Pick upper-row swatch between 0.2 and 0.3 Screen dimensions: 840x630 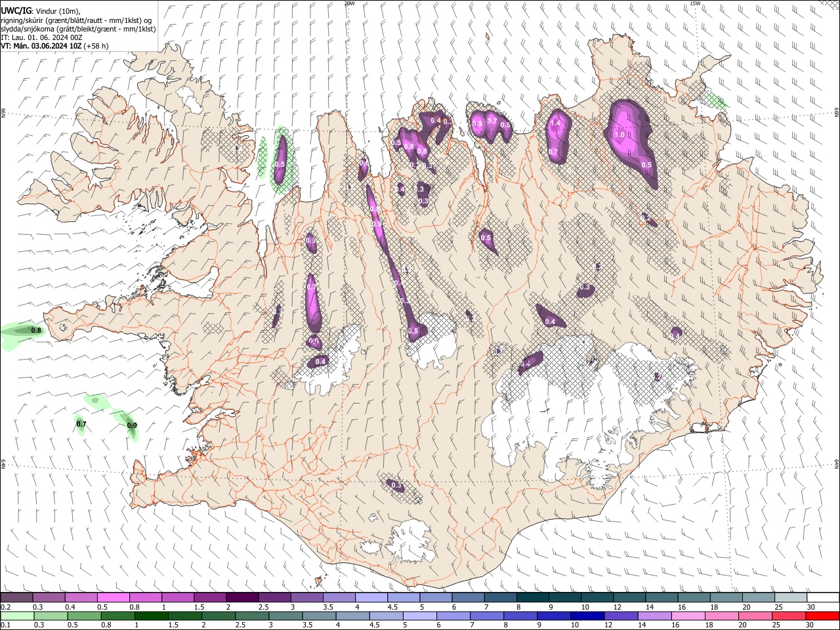tap(16, 597)
